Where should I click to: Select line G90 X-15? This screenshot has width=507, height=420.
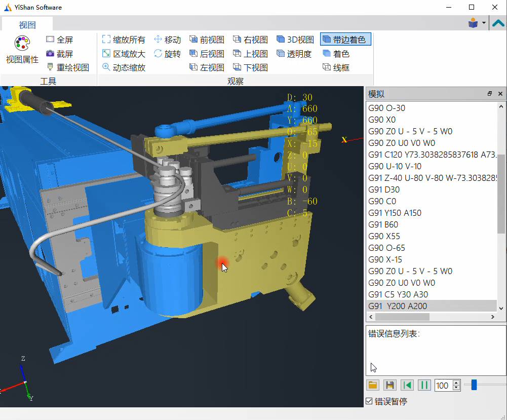click(x=432, y=259)
